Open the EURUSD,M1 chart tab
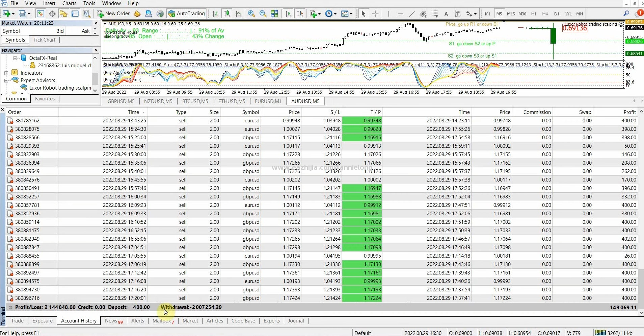The height and width of the screenshot is (336, 644). coord(268,101)
